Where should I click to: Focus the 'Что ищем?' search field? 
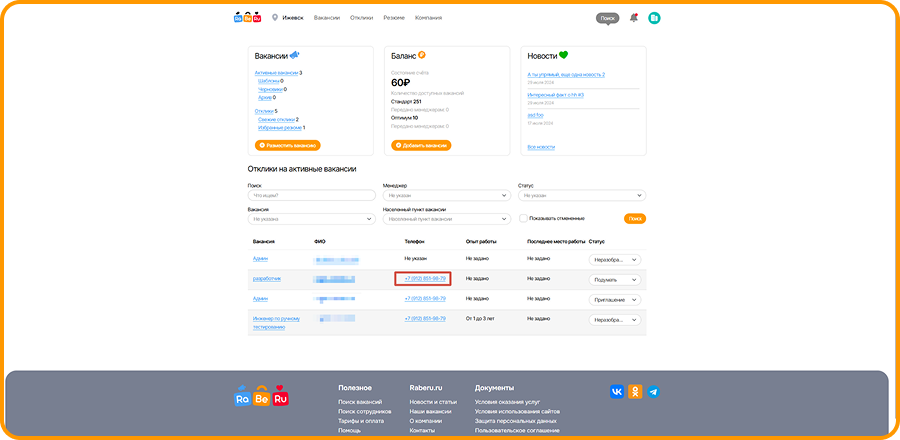coord(311,195)
